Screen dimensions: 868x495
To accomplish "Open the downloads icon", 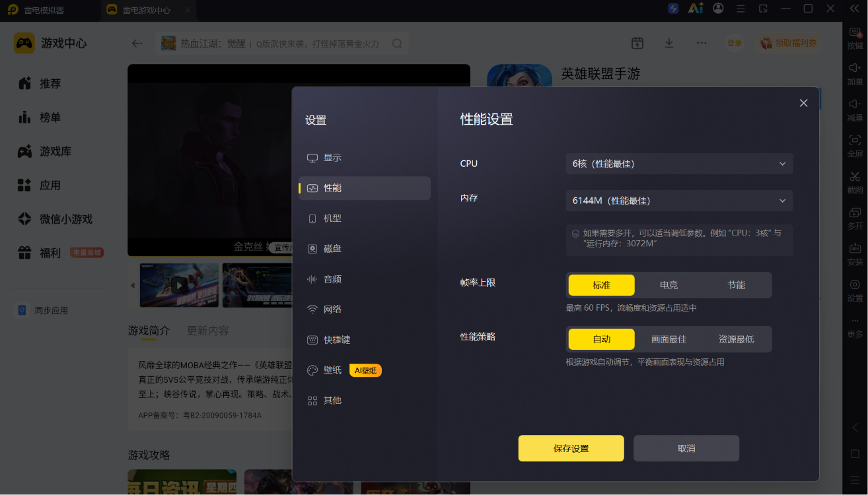I will click(669, 43).
